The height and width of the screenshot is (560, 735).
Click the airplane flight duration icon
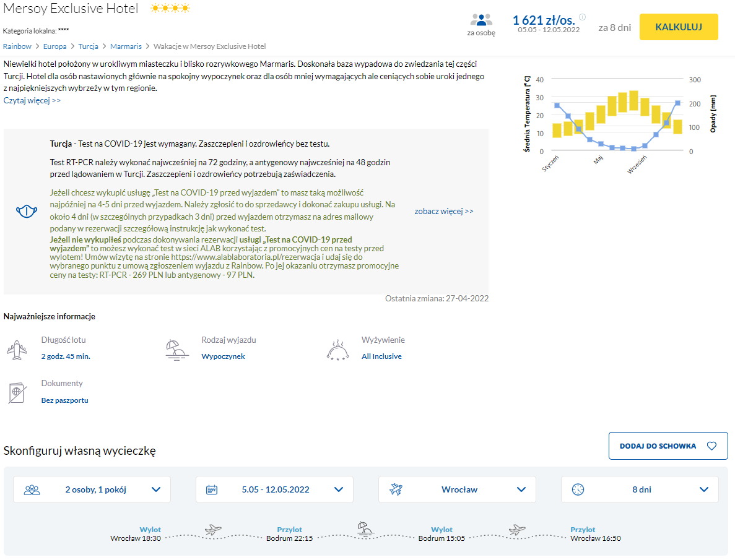tap(17, 349)
